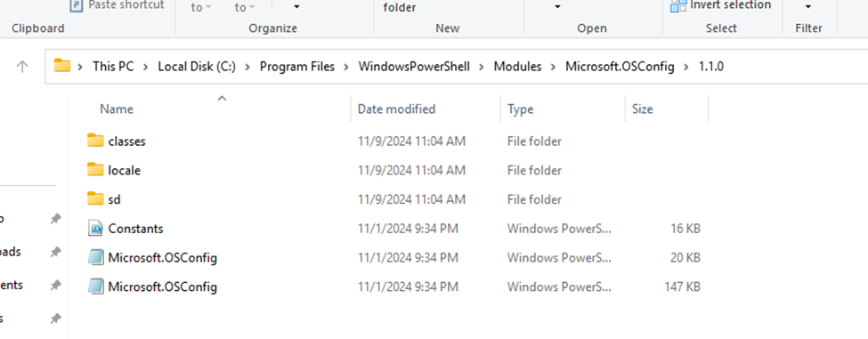Screen dimensions: 868x339
Task: Click the address bar folder icon
Action: click(x=62, y=67)
